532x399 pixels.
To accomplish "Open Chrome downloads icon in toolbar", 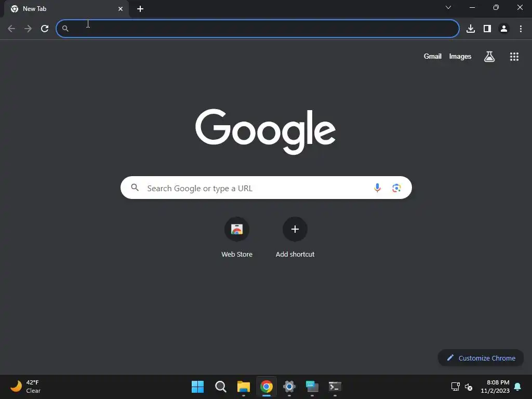I will (x=470, y=29).
